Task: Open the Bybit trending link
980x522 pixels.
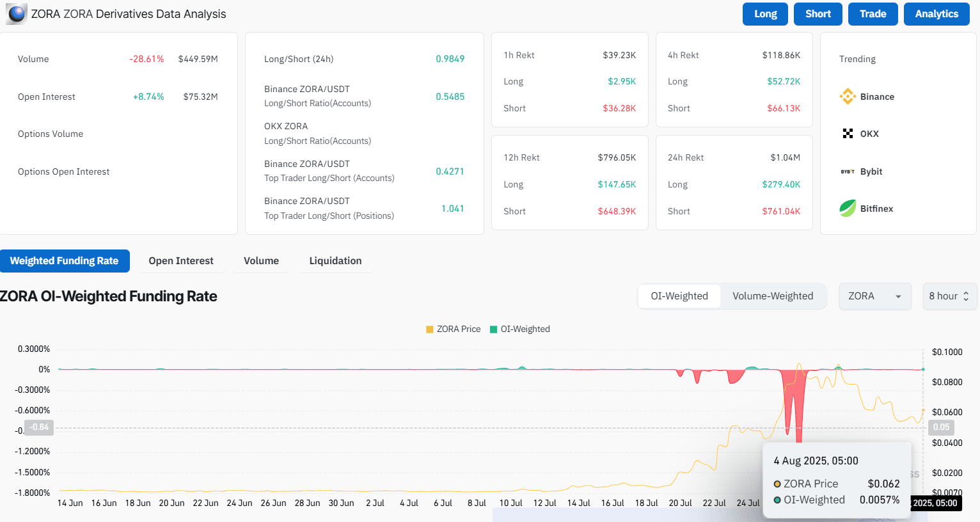Action: [871, 171]
